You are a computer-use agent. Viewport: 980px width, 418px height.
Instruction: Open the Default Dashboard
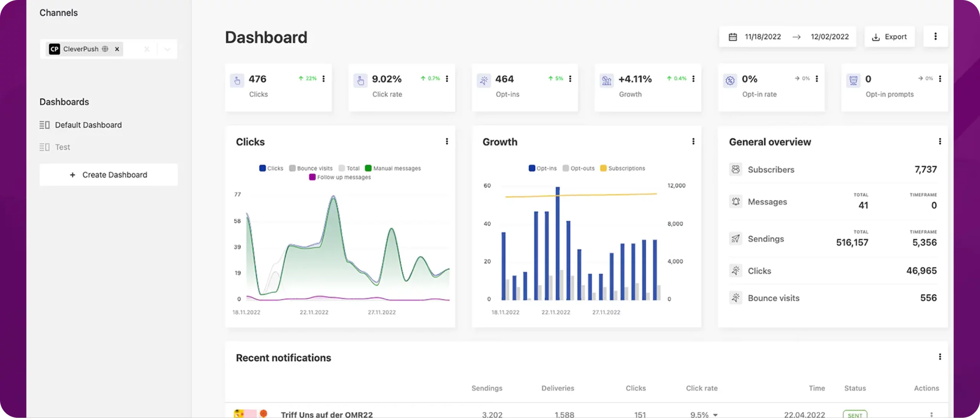88,125
